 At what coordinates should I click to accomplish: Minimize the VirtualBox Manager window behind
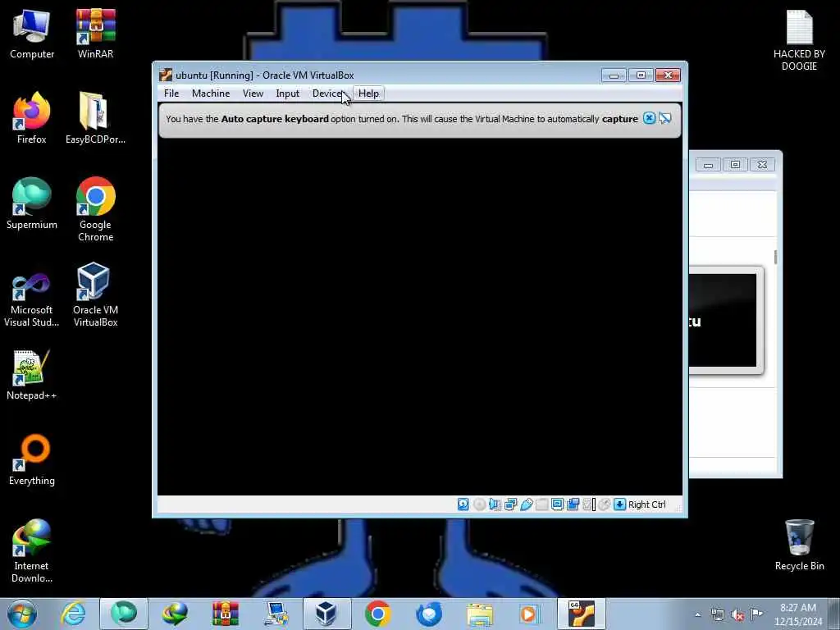pos(708,164)
